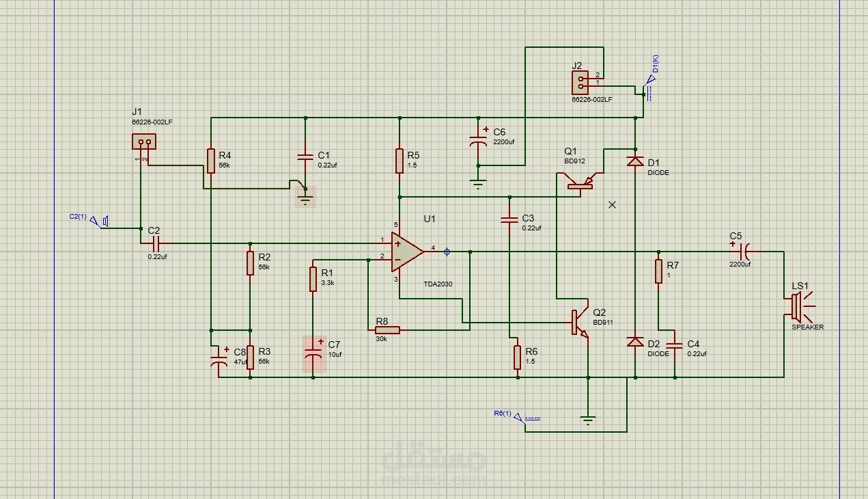The height and width of the screenshot is (499, 868).
Task: Select horizontal resistor R8 symbol
Action: (387, 329)
